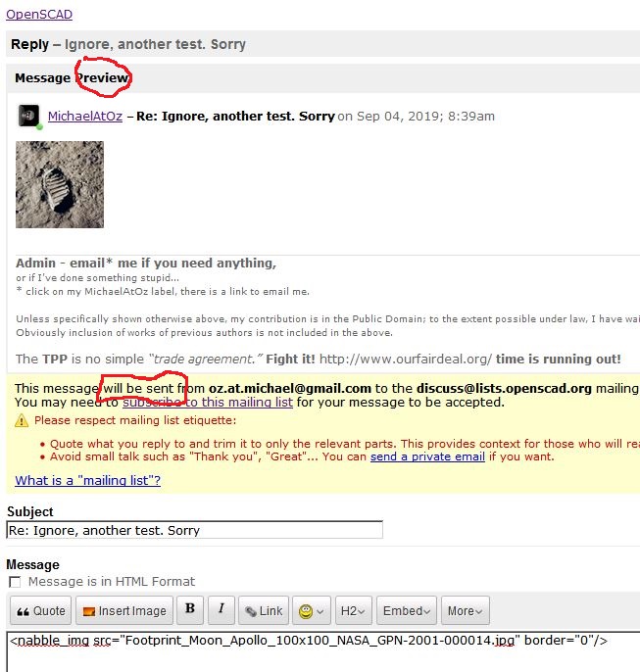640x672 pixels.
Task: Click the Bold formatting button
Action: point(190,609)
